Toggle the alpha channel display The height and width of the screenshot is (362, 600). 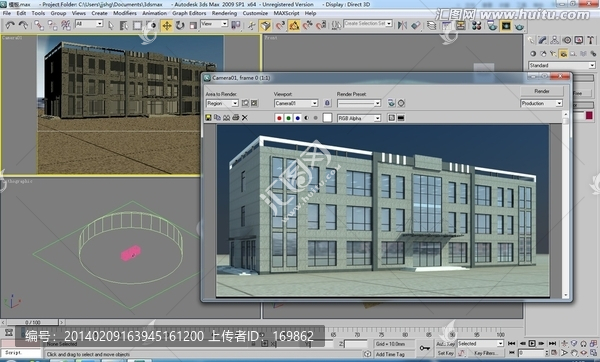click(307, 118)
